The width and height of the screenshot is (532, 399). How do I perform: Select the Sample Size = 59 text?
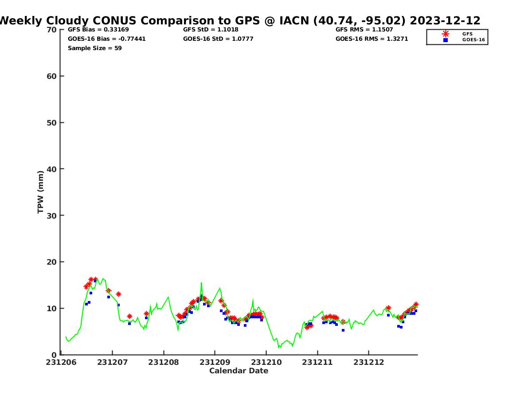(x=94, y=48)
